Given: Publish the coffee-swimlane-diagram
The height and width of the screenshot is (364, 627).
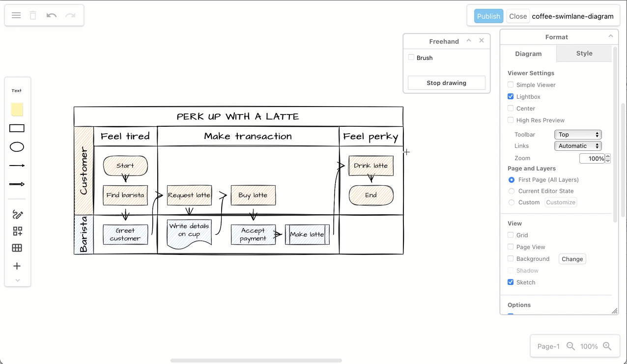Looking at the screenshot, I should (488, 16).
